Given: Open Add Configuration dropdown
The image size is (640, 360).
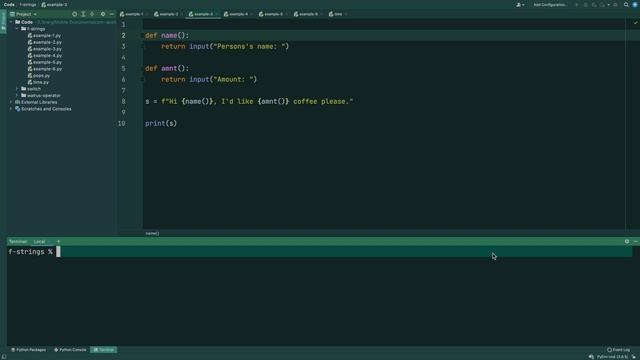Looking at the screenshot, I should pos(550,5).
